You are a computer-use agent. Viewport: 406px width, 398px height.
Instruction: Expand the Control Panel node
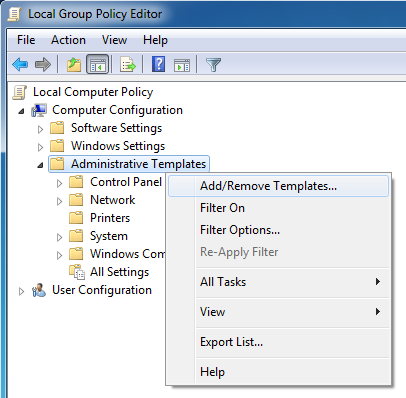pos(59,183)
